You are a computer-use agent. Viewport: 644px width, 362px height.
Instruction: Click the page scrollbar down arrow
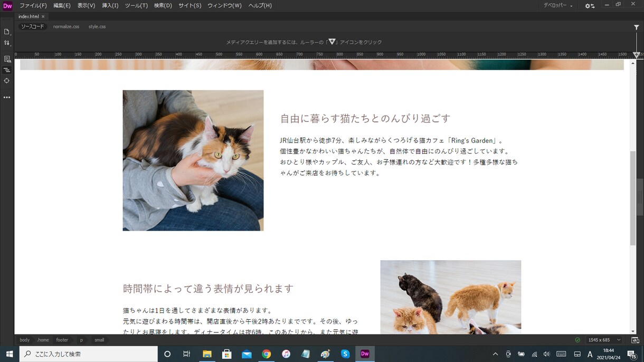(633, 331)
